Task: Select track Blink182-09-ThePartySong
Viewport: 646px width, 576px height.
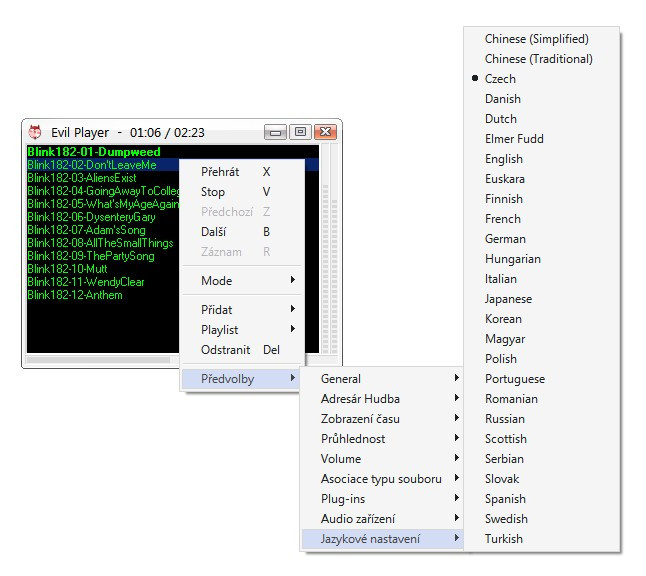Action: pos(91,256)
